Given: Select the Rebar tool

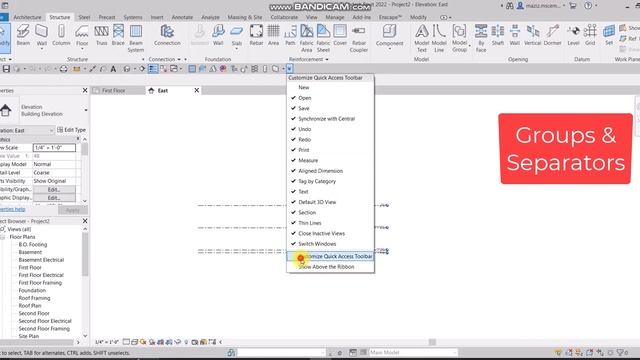Looking at the screenshot, I should (x=256, y=35).
